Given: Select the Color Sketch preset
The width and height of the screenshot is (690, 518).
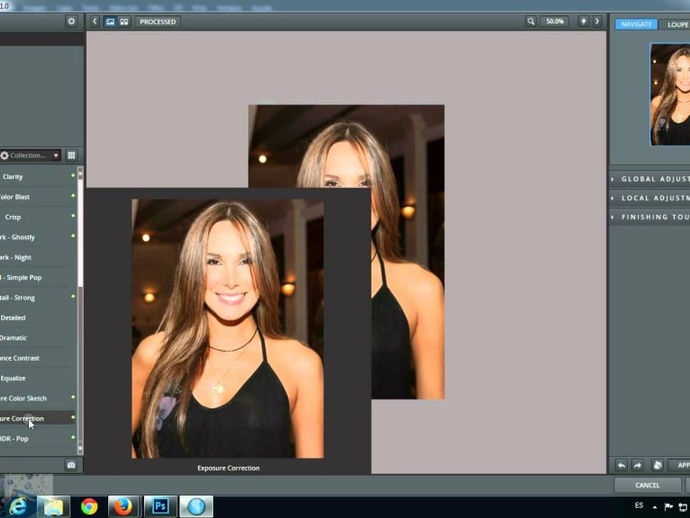Looking at the screenshot, I should (x=38, y=398).
